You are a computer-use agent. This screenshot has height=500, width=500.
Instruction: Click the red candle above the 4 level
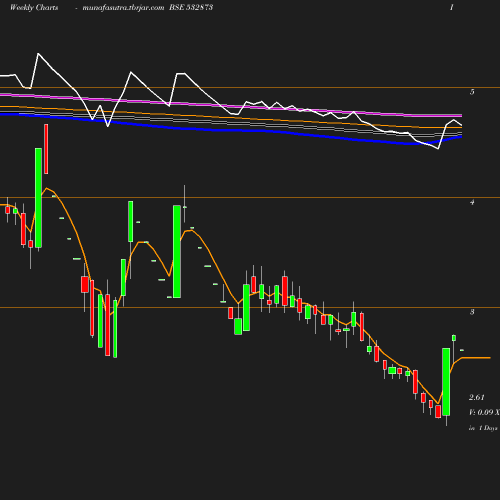pyautogui.click(x=46, y=149)
